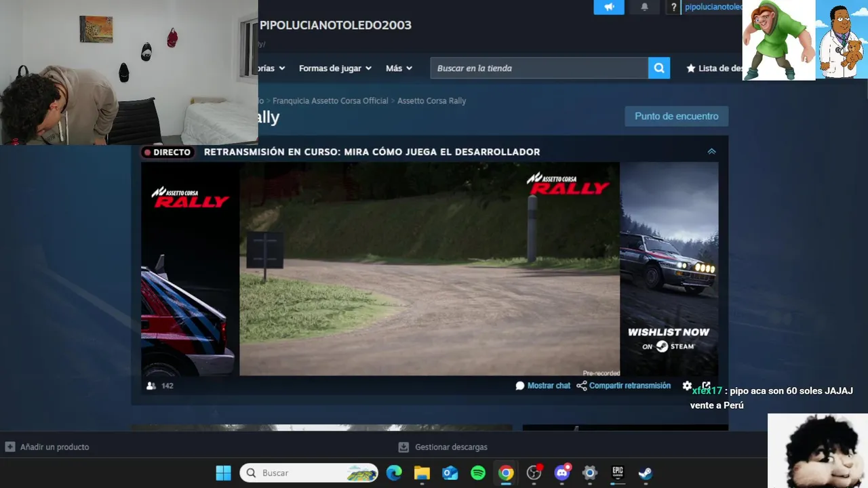Click the DIRECTO live badge

tap(167, 152)
